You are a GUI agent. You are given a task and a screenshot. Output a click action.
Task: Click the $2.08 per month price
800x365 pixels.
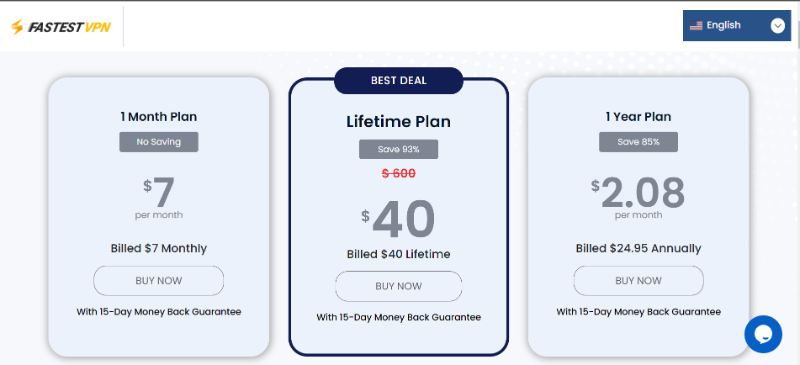pos(638,197)
